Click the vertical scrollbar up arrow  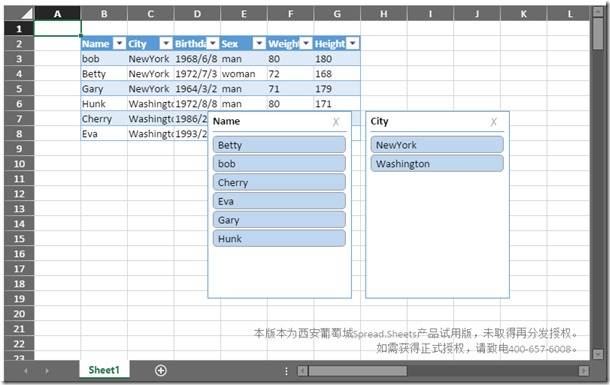(x=598, y=12)
